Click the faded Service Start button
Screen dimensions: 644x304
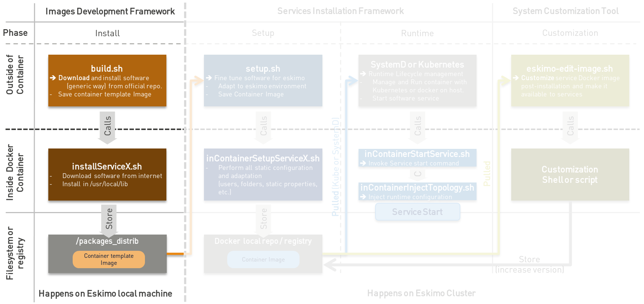point(418,212)
